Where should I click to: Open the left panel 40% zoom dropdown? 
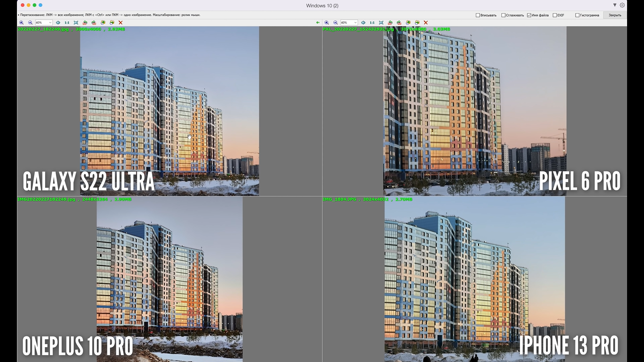tap(44, 23)
